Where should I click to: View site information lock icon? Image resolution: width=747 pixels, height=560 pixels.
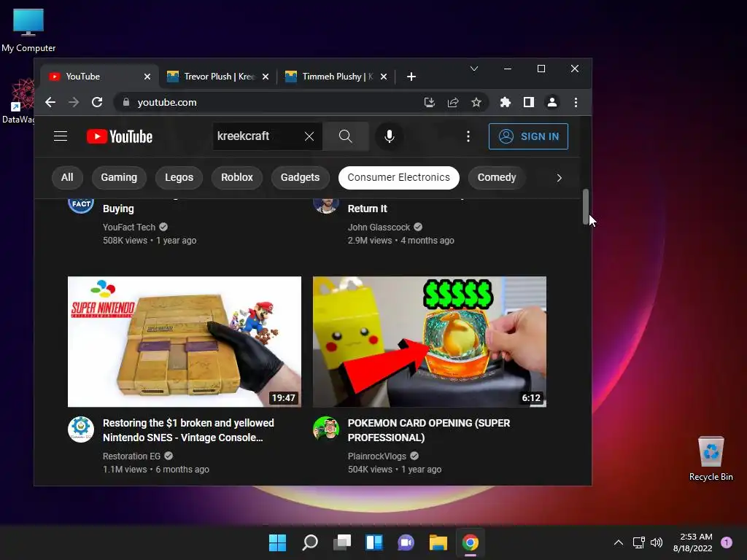point(126,102)
